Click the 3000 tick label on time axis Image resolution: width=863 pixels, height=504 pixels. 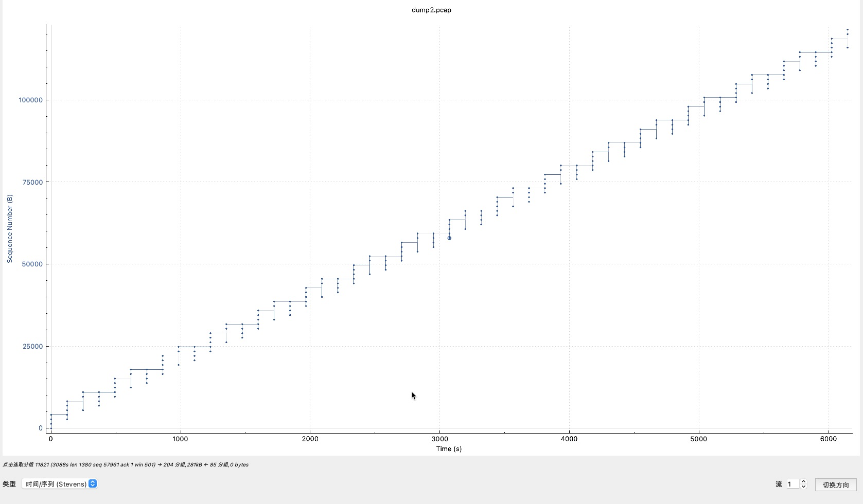tap(439, 439)
